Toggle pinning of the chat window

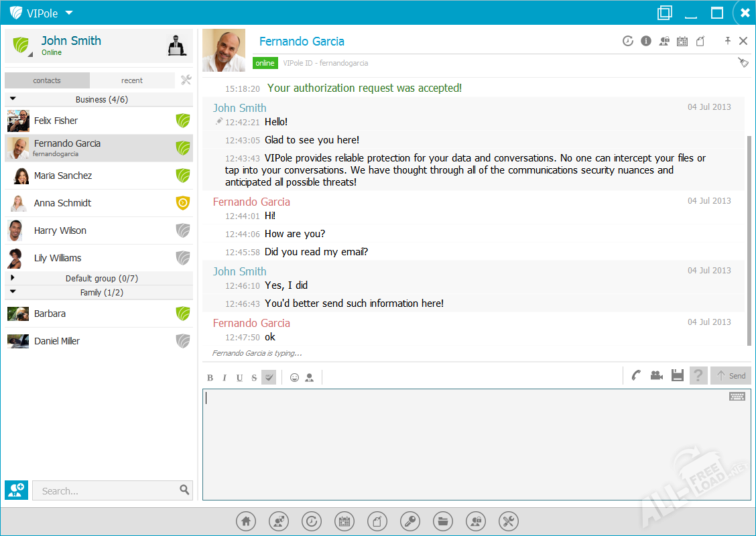coord(727,41)
